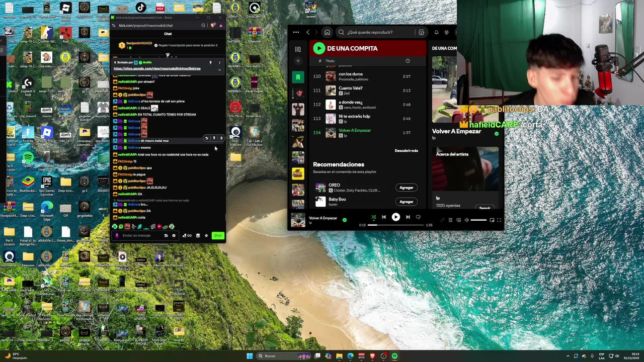The height and width of the screenshot is (362, 644).
Task: Create new playlist with plus button
Action: (x=298, y=61)
